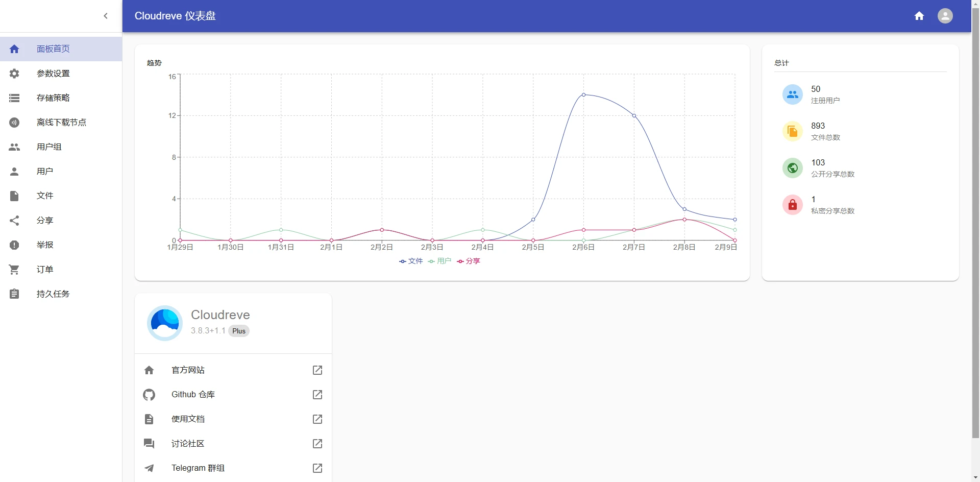
Task: Toggle the 文件 series in chart legend
Action: coord(411,261)
